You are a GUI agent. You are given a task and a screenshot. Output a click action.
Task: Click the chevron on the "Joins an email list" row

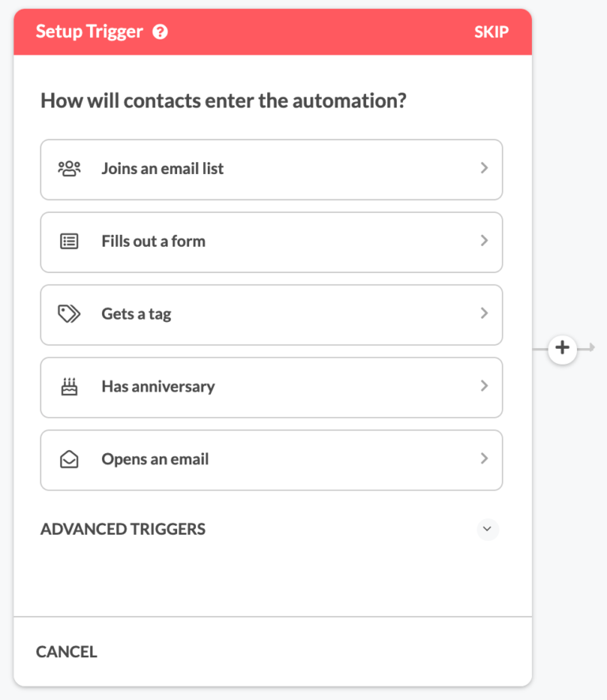point(484,168)
